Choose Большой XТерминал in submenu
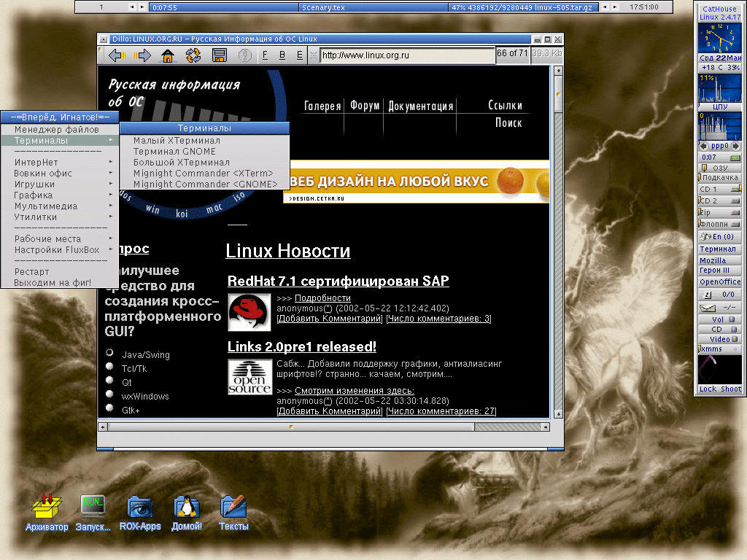747x560 pixels. tap(204, 163)
